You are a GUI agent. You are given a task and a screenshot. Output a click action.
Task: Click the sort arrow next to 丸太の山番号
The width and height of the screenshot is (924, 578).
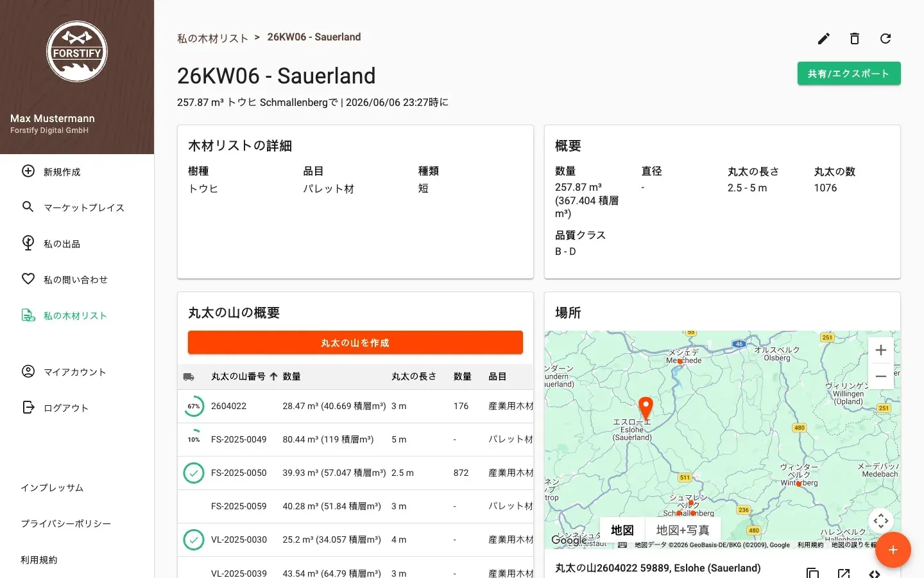click(x=273, y=377)
